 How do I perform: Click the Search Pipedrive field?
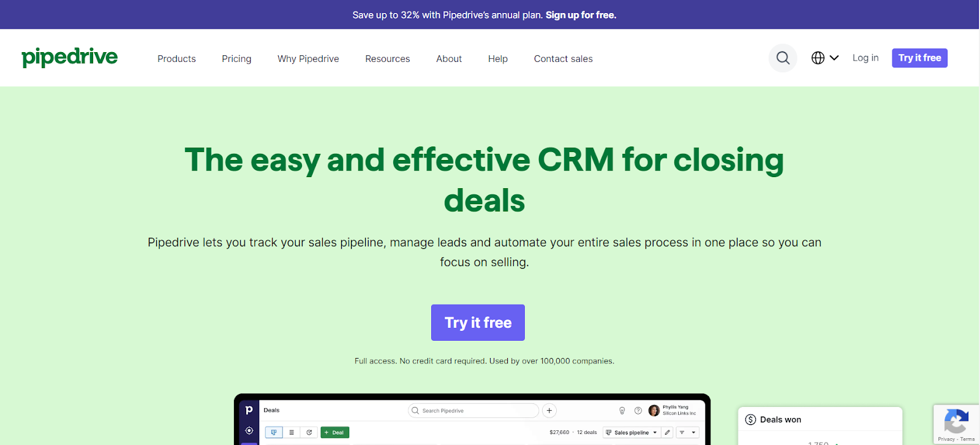[x=473, y=411]
